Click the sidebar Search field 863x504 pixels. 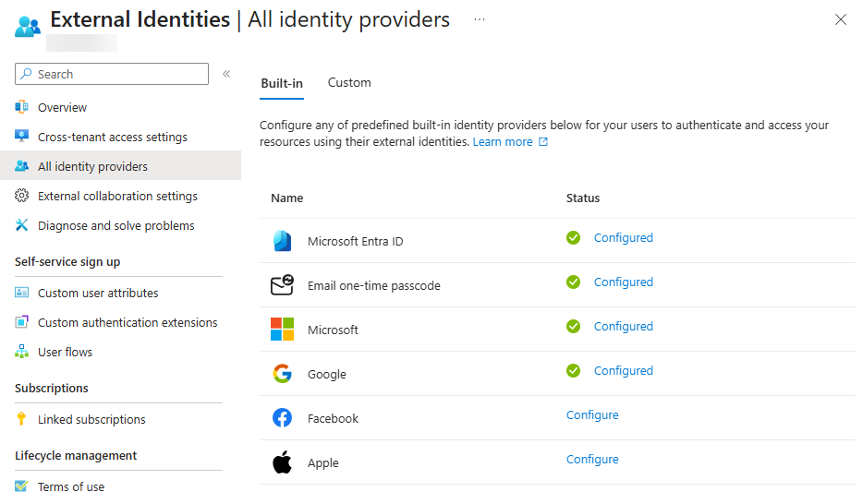point(112,74)
